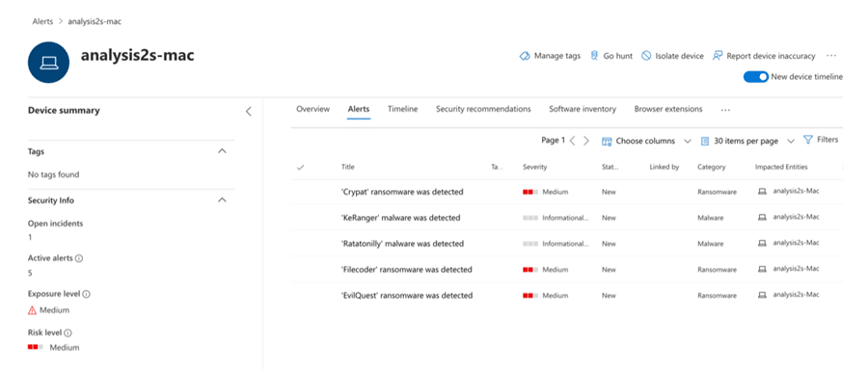Click the Linked by column header
The image size is (868, 373).
(x=665, y=167)
